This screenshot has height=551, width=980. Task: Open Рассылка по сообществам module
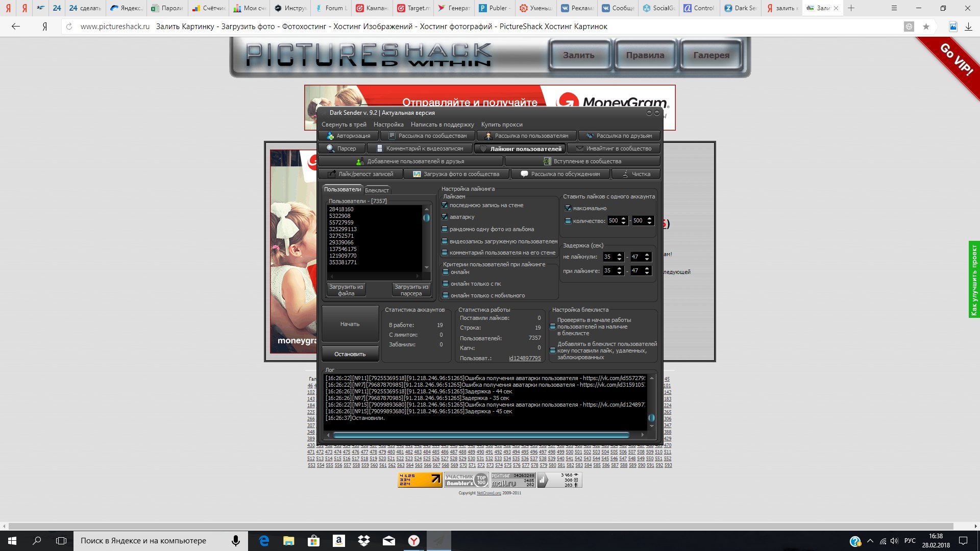pyautogui.click(x=428, y=136)
